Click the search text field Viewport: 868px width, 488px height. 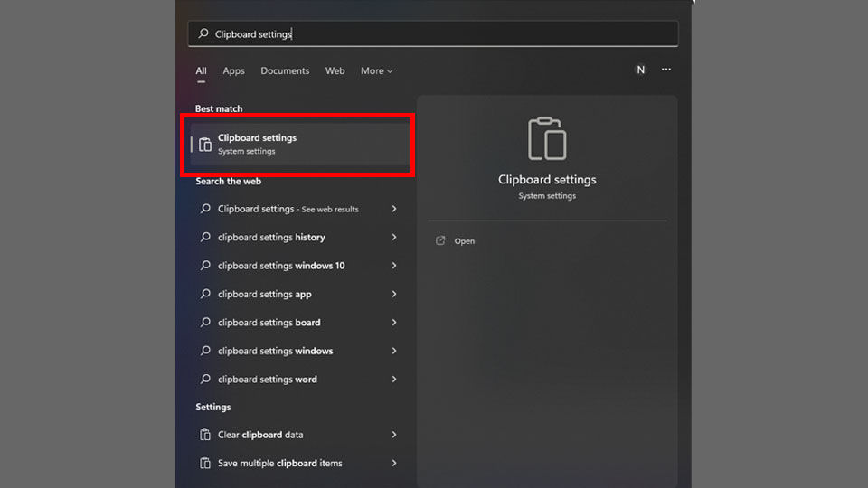click(x=433, y=33)
